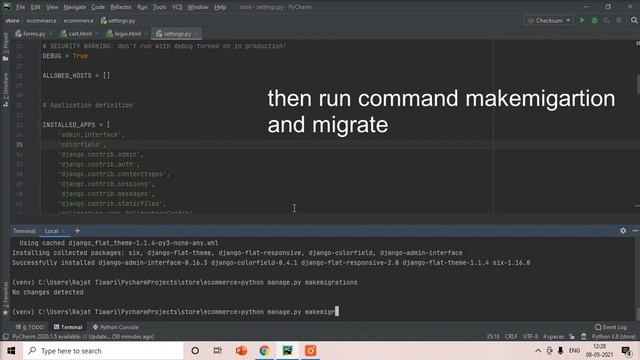
Task: Hide the terminal panel with minus icon
Action: point(635,231)
